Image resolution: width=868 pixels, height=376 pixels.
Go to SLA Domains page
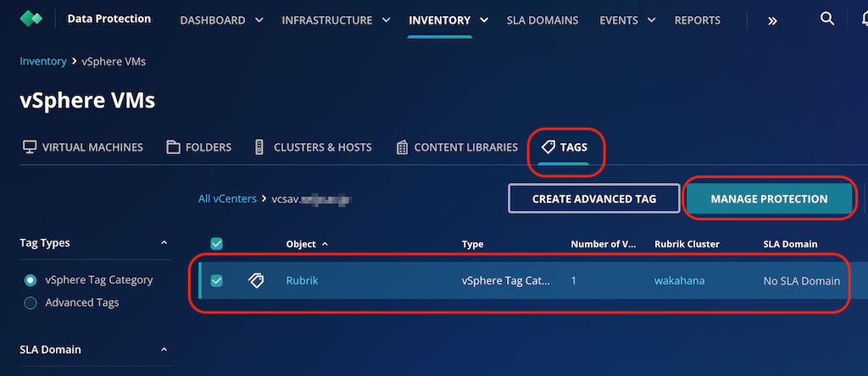click(542, 20)
